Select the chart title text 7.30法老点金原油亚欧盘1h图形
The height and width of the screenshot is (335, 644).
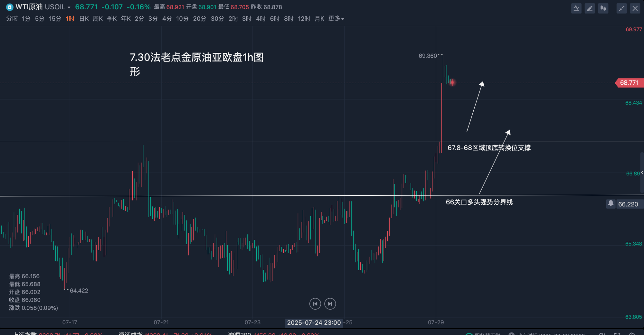pyautogui.click(x=197, y=64)
